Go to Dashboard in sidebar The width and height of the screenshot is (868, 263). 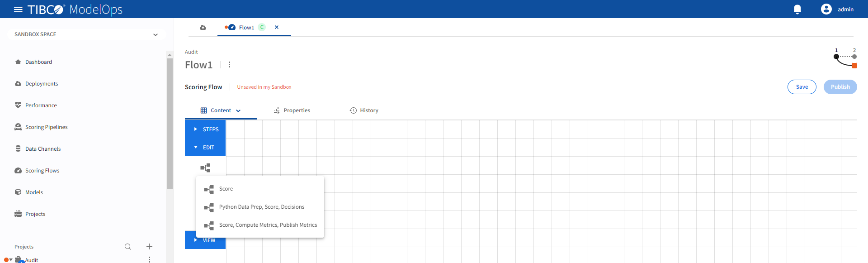pos(38,62)
